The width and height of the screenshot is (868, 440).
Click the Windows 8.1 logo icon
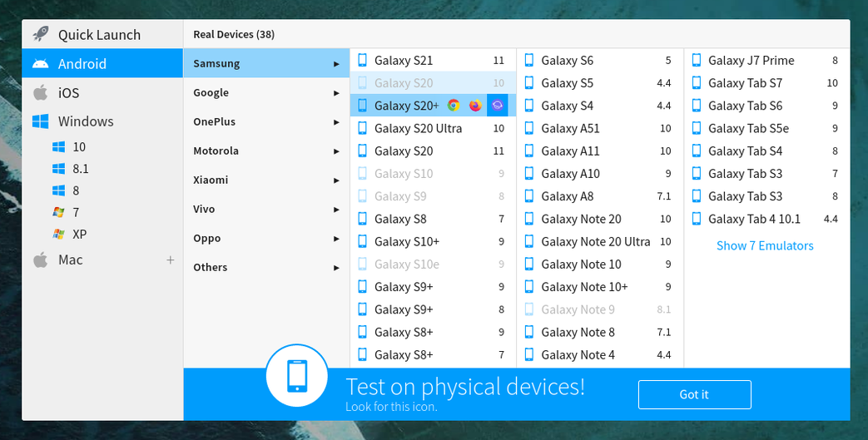tap(58, 169)
